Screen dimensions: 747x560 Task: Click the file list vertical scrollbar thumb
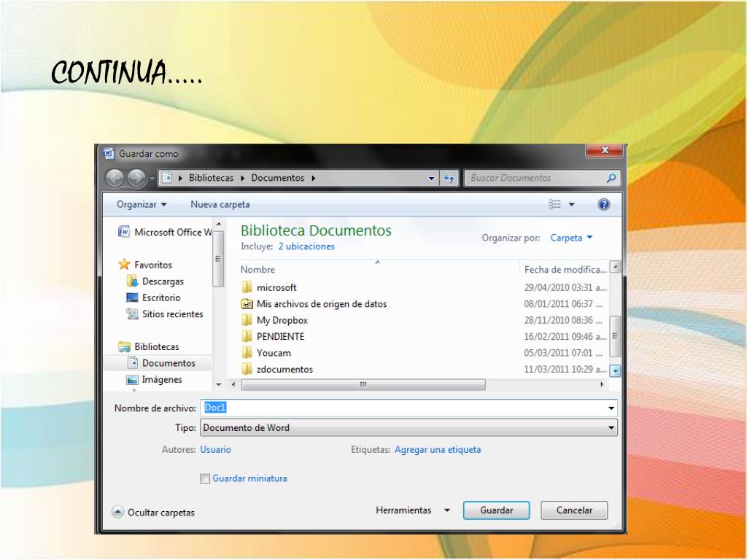click(x=615, y=336)
